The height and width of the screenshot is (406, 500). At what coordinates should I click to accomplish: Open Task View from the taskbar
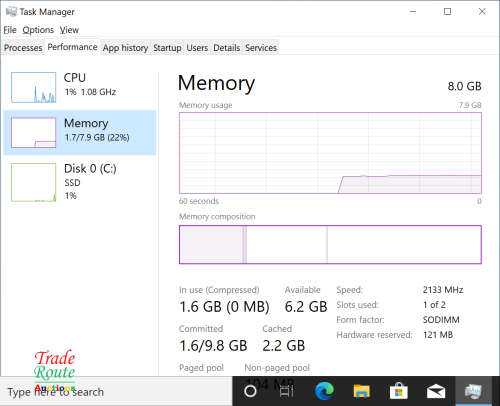coord(286,391)
